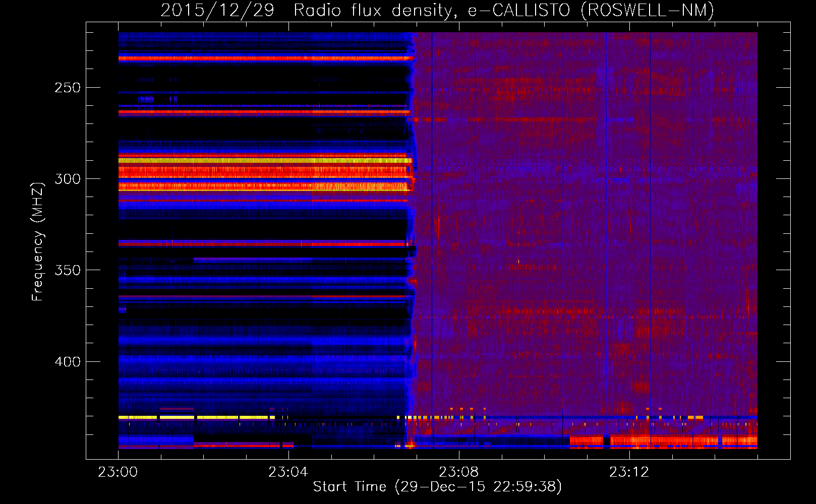
Task: Click the 400 frequency tick label
Action: click(x=68, y=362)
